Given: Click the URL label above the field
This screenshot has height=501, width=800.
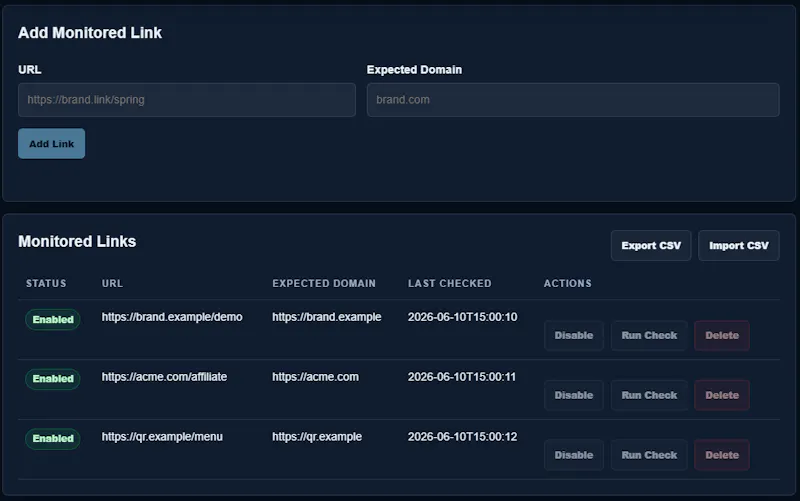Looking at the screenshot, I should (x=30, y=69).
